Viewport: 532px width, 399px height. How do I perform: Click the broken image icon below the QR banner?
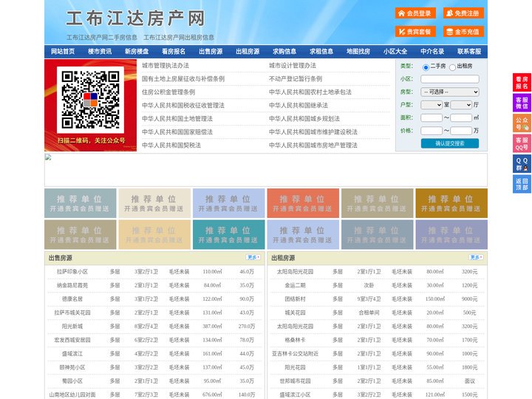coord(48,157)
